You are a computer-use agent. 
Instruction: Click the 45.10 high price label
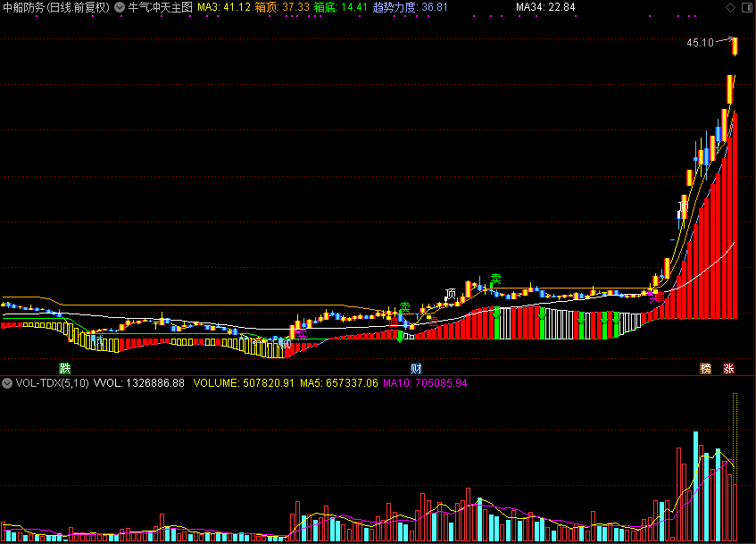(x=700, y=43)
